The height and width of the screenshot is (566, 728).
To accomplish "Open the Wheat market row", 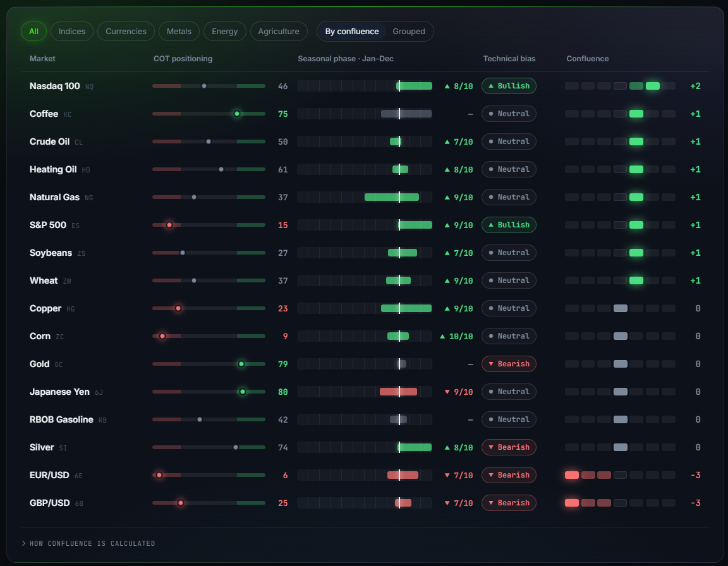I will pyautogui.click(x=365, y=280).
